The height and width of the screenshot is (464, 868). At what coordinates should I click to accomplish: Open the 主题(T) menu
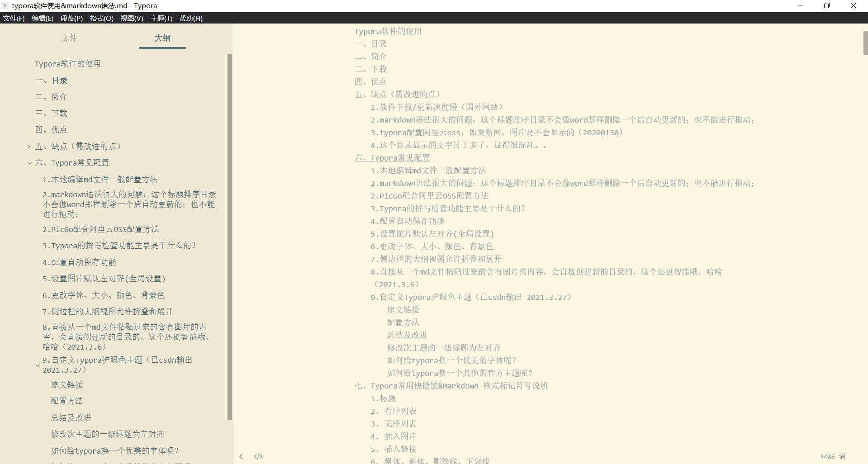click(161, 18)
